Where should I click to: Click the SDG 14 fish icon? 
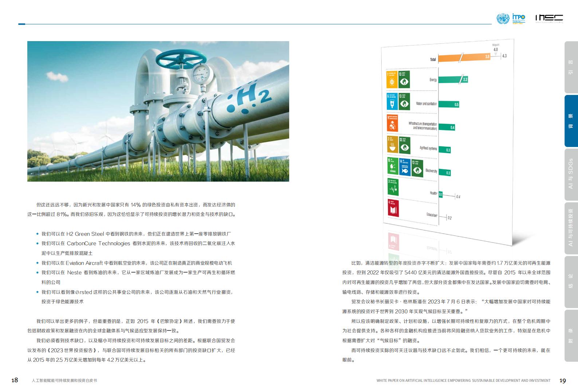click(x=405, y=167)
